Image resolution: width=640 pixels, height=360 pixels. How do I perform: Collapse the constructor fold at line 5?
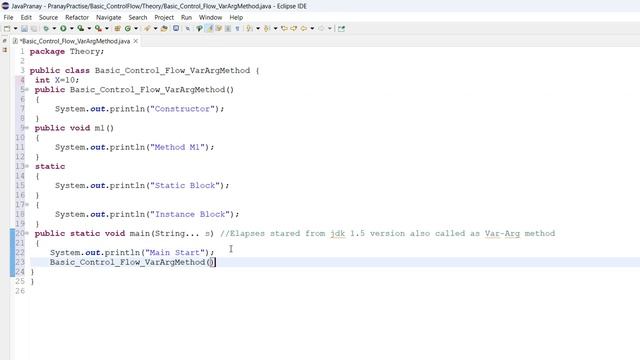27,89
